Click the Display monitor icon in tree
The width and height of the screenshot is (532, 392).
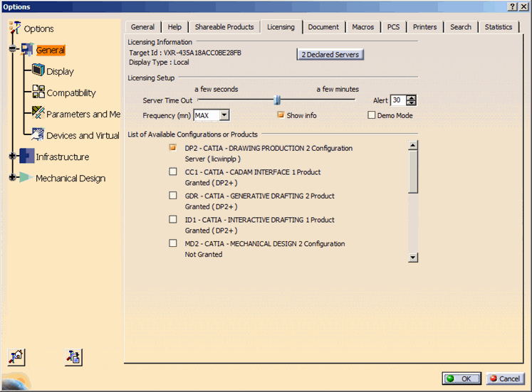38,71
